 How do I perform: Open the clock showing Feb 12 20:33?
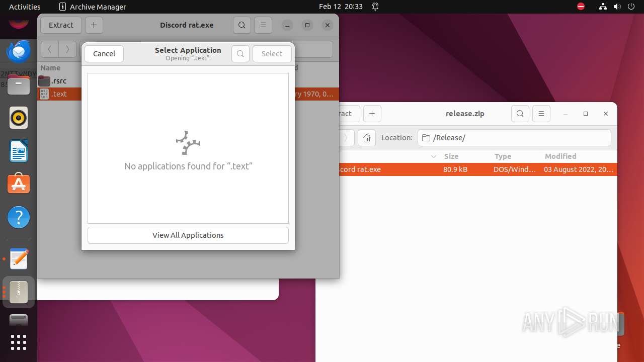341,7
